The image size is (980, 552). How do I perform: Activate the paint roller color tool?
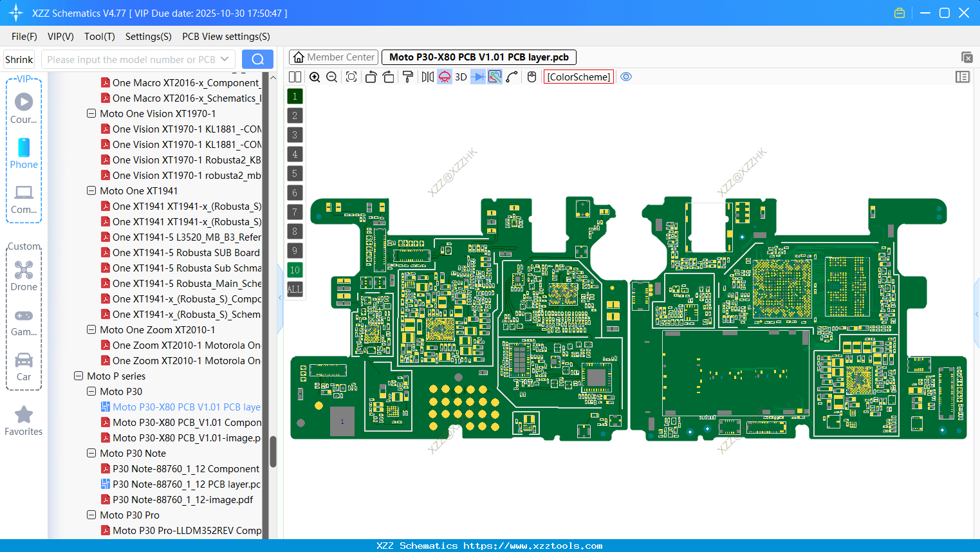point(408,77)
